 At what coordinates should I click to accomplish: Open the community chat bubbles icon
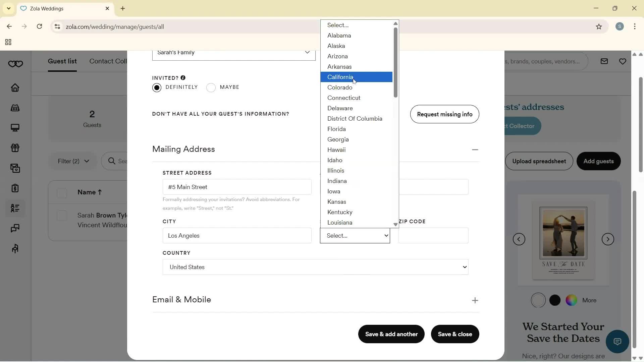(x=15, y=228)
